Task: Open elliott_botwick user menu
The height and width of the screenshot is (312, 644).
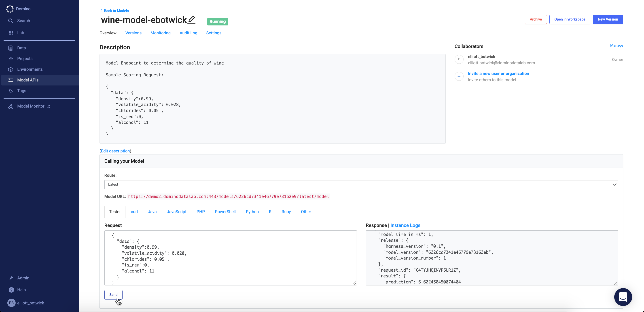Action: click(30, 303)
